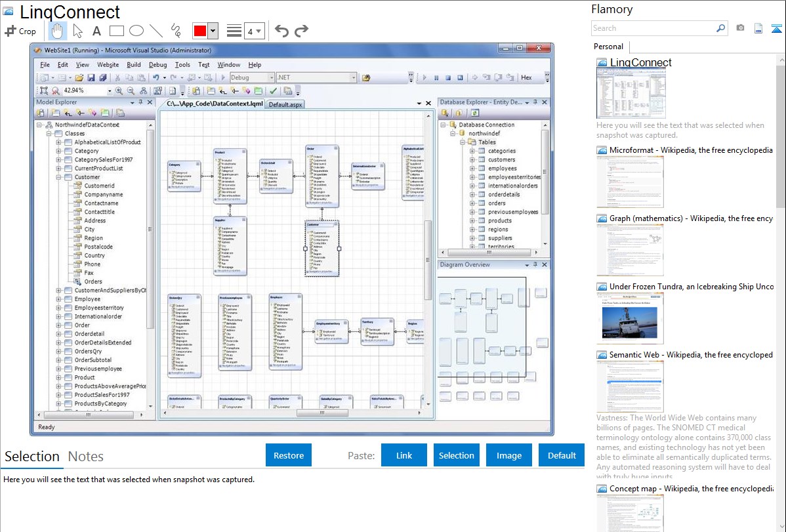This screenshot has height=532, width=786.
Task: Select the Crop tool
Action: pyautogui.click(x=20, y=31)
